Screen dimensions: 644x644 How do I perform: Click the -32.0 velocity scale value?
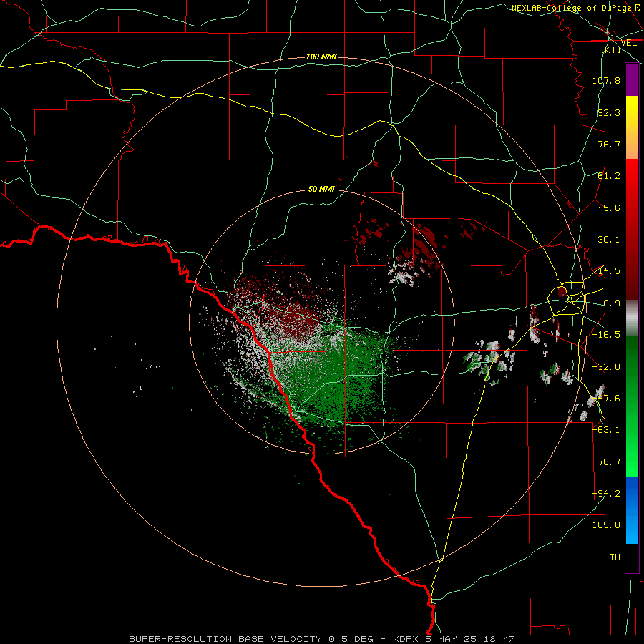point(606,367)
